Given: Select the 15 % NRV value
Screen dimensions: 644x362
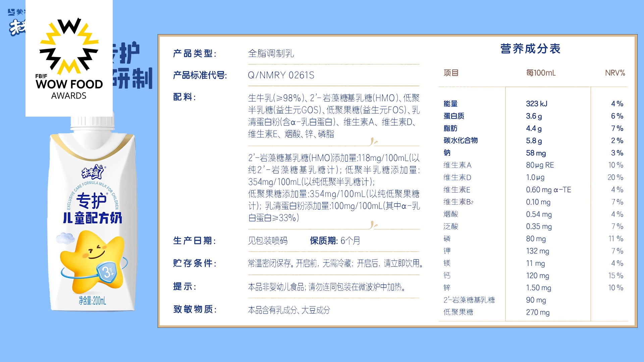Looking at the screenshot, I should click(616, 276).
